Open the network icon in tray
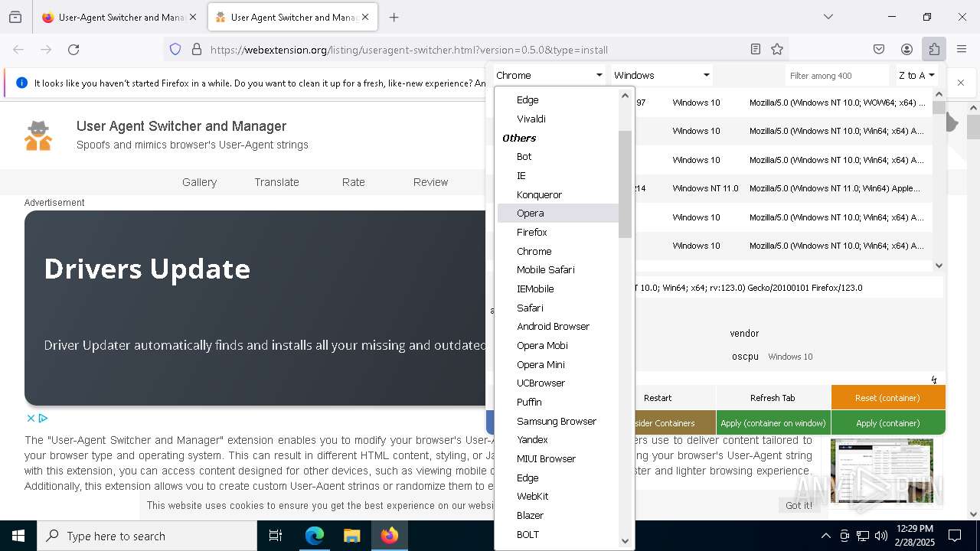The width and height of the screenshot is (980, 551). tap(863, 536)
